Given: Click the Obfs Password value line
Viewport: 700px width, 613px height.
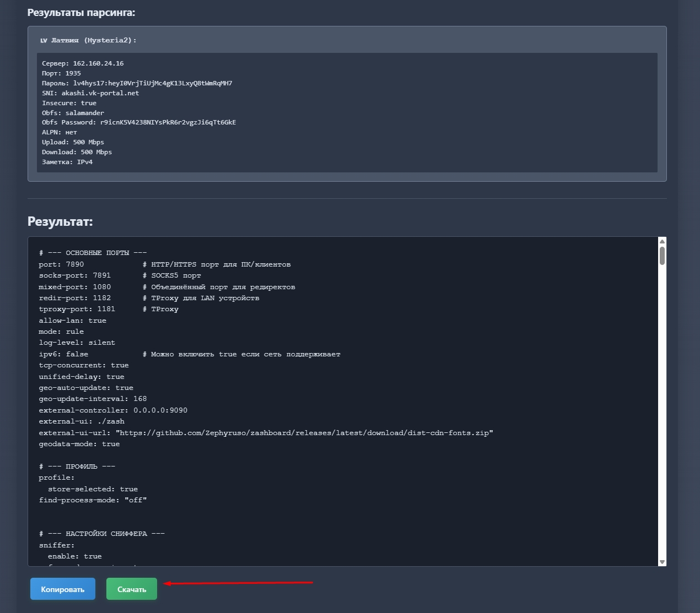Looking at the screenshot, I should [139, 122].
